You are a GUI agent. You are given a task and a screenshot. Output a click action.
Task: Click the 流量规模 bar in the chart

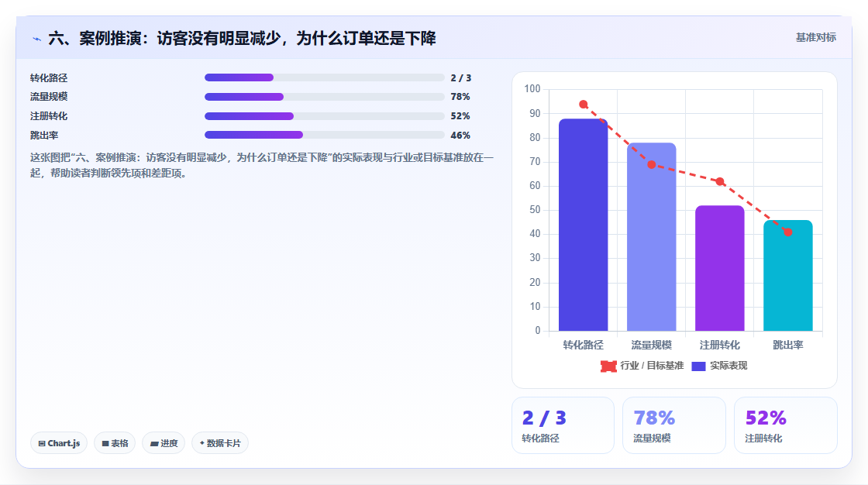coord(652,237)
